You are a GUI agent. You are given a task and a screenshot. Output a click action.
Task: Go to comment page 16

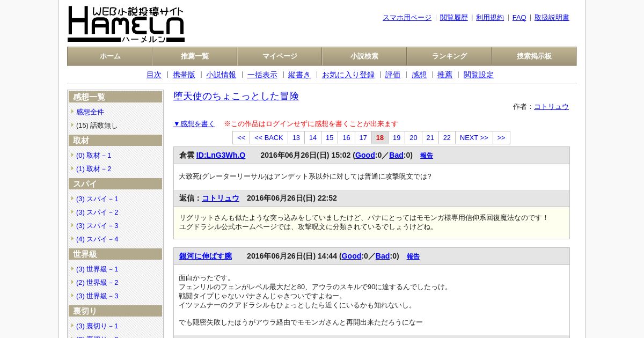pyautogui.click(x=347, y=138)
